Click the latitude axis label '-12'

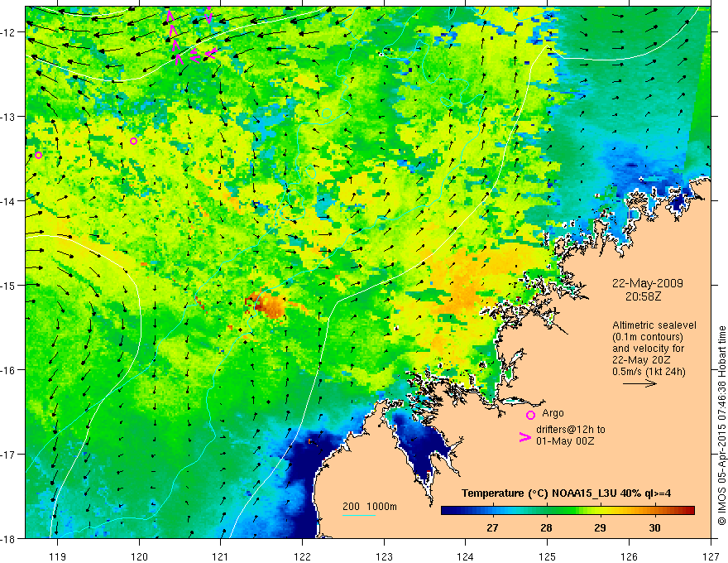pyautogui.click(x=9, y=32)
